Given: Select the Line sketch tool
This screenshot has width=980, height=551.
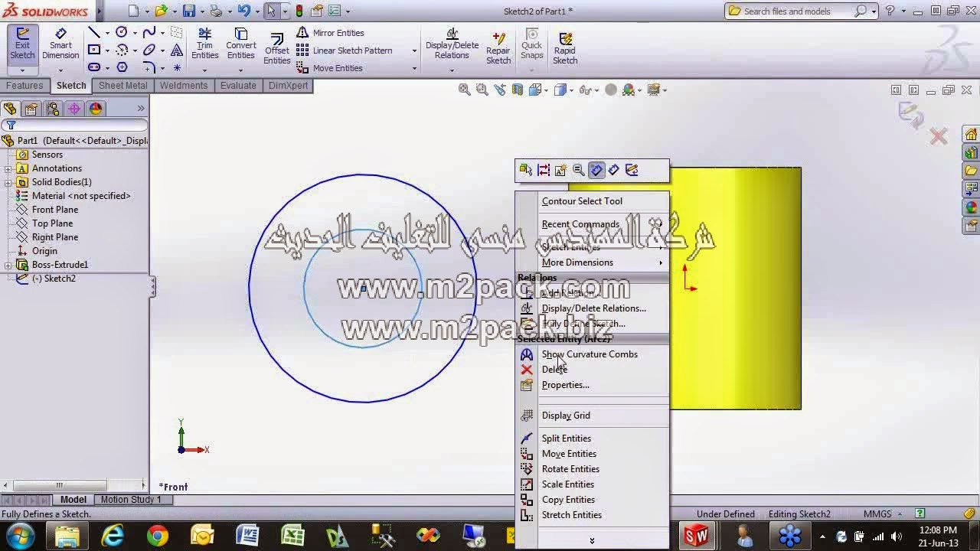Looking at the screenshot, I should click(x=94, y=32).
